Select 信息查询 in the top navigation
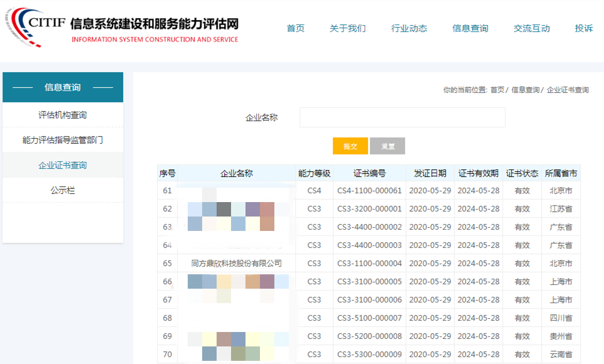Image resolution: width=604 pixels, height=364 pixels. point(470,28)
